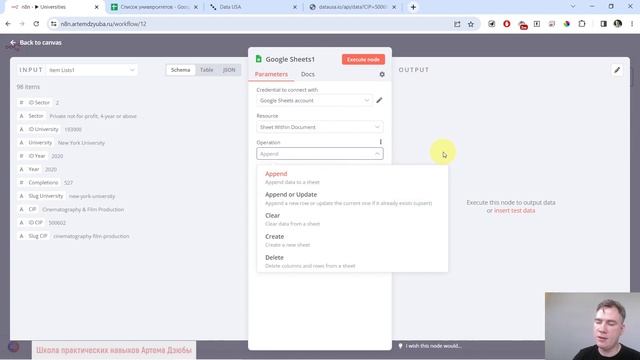Screen dimensions: 640x360
Task: Click the browser back arrow
Action: coord(8,24)
